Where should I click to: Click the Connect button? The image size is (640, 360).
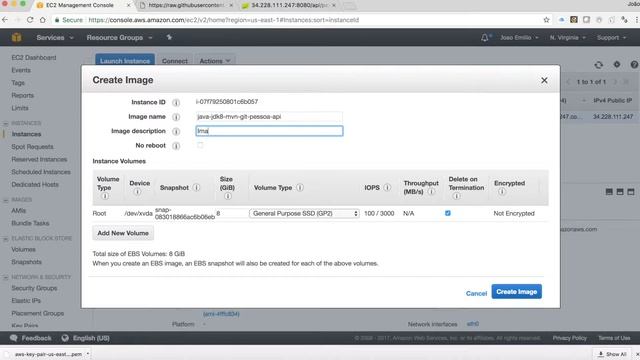[175, 61]
